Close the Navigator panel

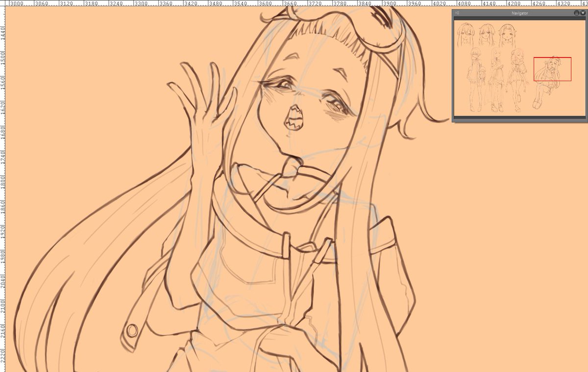pyautogui.click(x=583, y=13)
